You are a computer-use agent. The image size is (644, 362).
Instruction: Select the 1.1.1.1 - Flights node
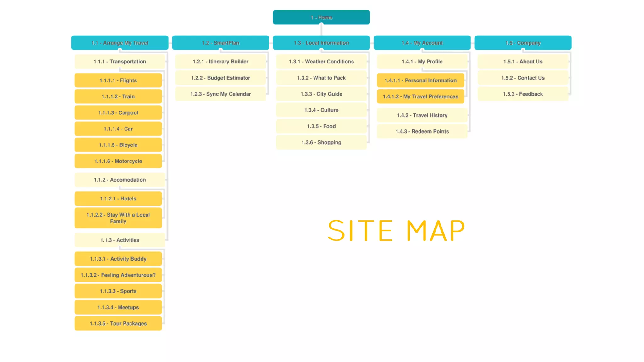[x=118, y=80]
